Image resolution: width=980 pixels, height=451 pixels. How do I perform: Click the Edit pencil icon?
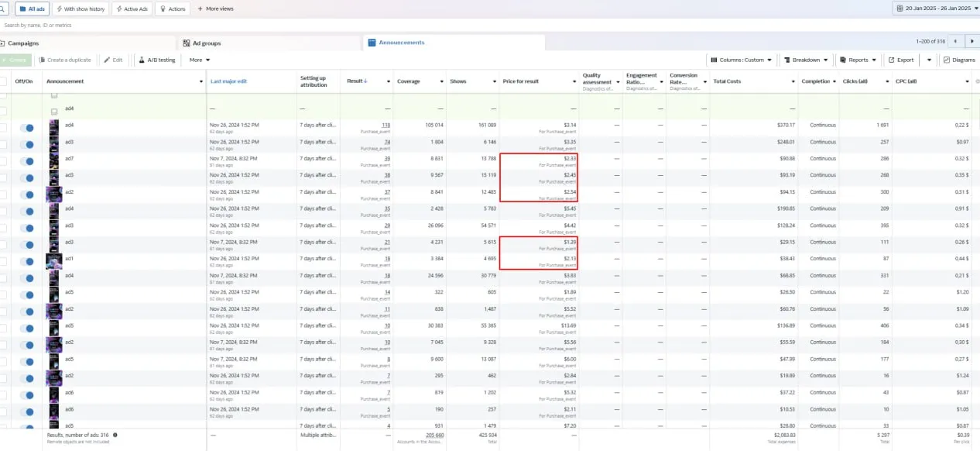click(x=107, y=60)
